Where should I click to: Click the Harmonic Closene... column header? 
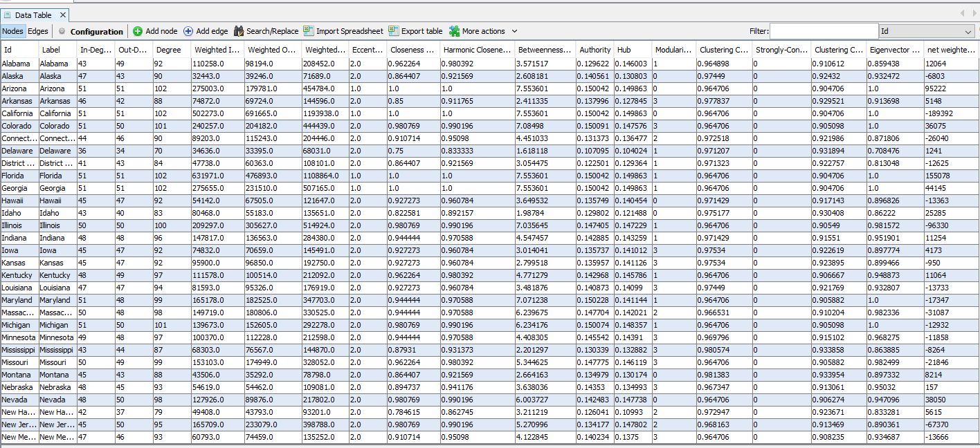pos(478,50)
